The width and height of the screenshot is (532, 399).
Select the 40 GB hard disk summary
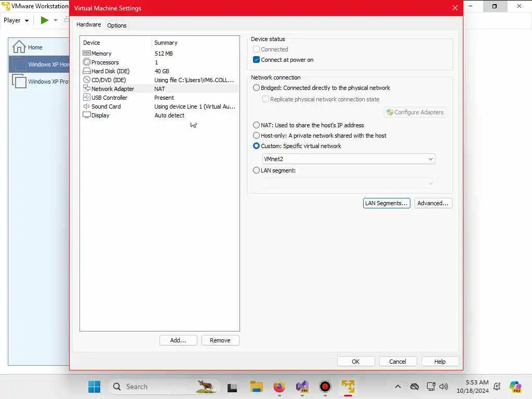pyautogui.click(x=162, y=71)
